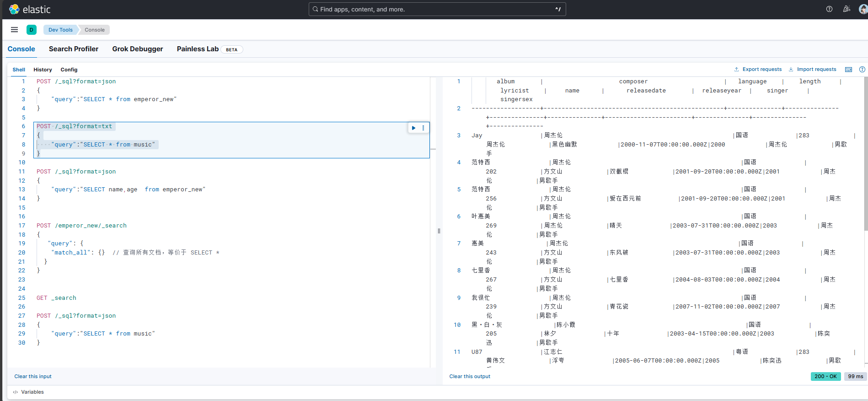The width and height of the screenshot is (868, 401).
Task: Open console help icon near Import requests
Action: coord(862,70)
